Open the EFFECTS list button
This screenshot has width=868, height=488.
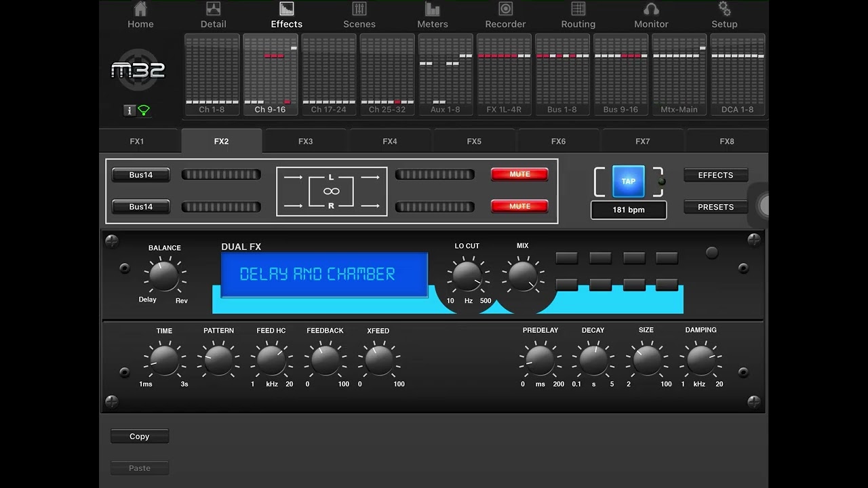coord(715,175)
